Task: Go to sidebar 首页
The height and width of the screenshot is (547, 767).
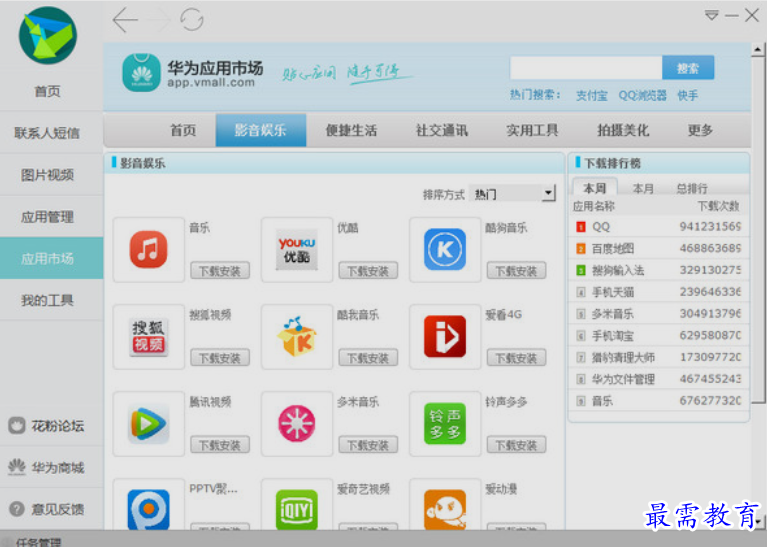Action: pos(47,91)
